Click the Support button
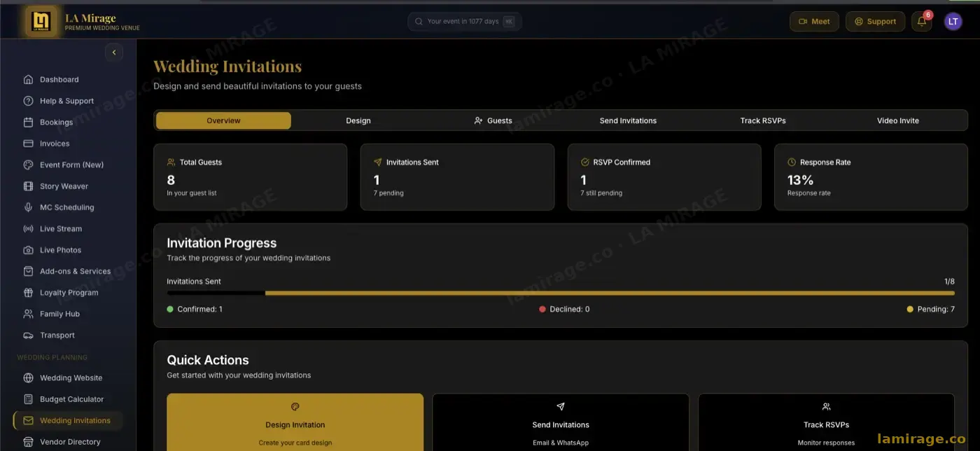 pos(875,22)
